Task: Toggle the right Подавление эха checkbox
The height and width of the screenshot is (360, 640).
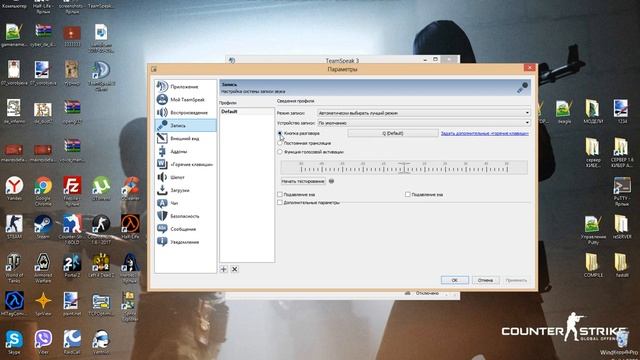Action: (x=408, y=194)
